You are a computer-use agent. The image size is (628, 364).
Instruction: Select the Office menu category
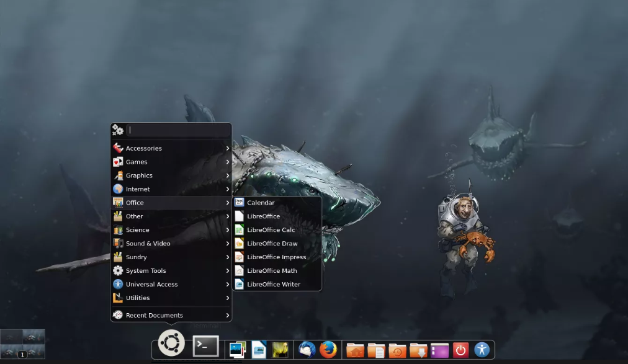pos(171,202)
